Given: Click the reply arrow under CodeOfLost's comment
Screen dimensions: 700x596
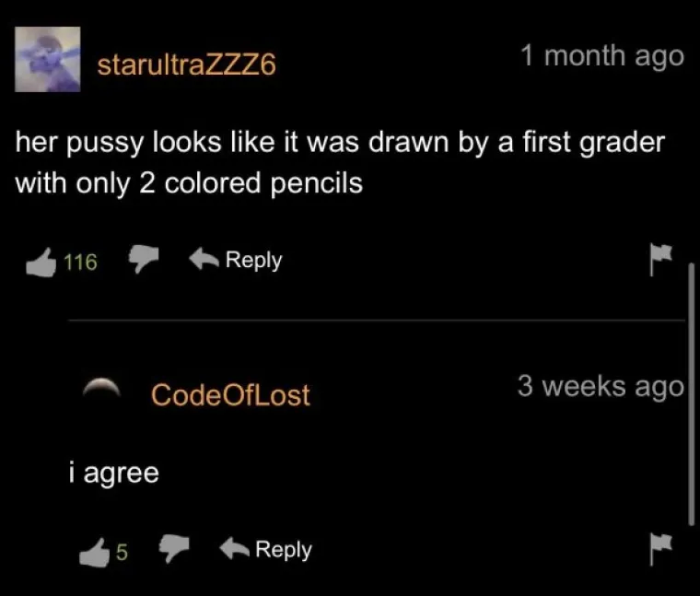Looking at the screenshot, I should pyautogui.click(x=234, y=549).
